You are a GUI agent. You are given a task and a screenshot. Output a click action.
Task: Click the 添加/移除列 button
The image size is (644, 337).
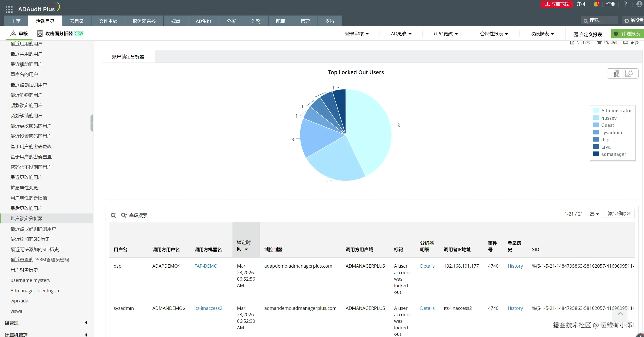(619, 213)
